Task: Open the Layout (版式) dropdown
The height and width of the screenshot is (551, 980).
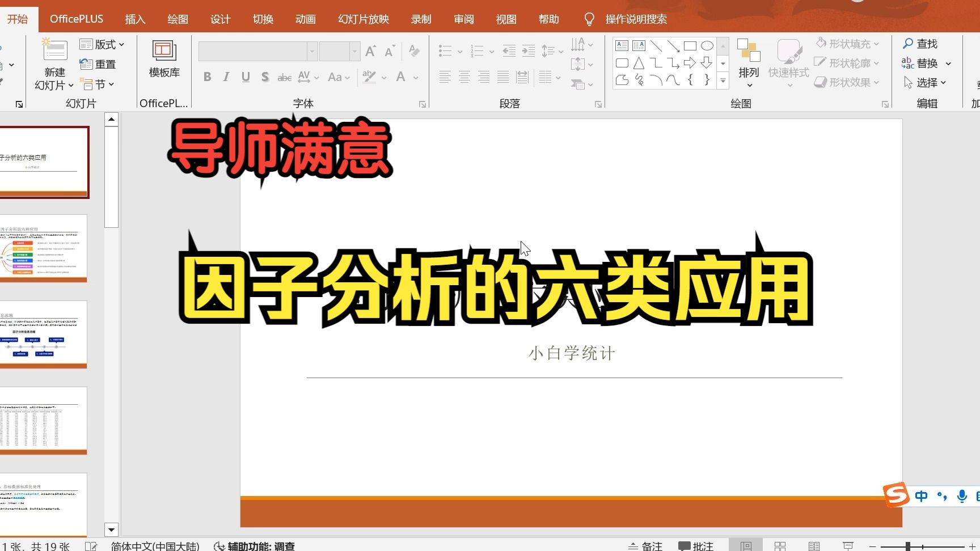Action: (102, 44)
